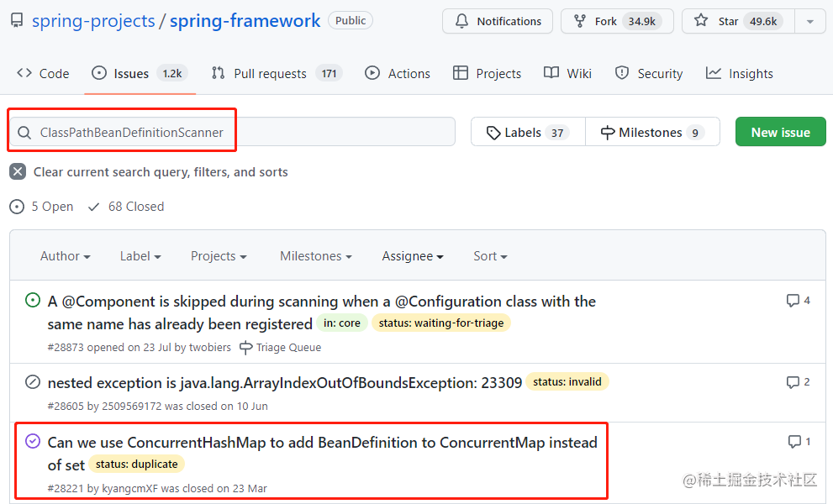The height and width of the screenshot is (504, 833).
Task: Click the fork icon
Action: click(x=580, y=21)
